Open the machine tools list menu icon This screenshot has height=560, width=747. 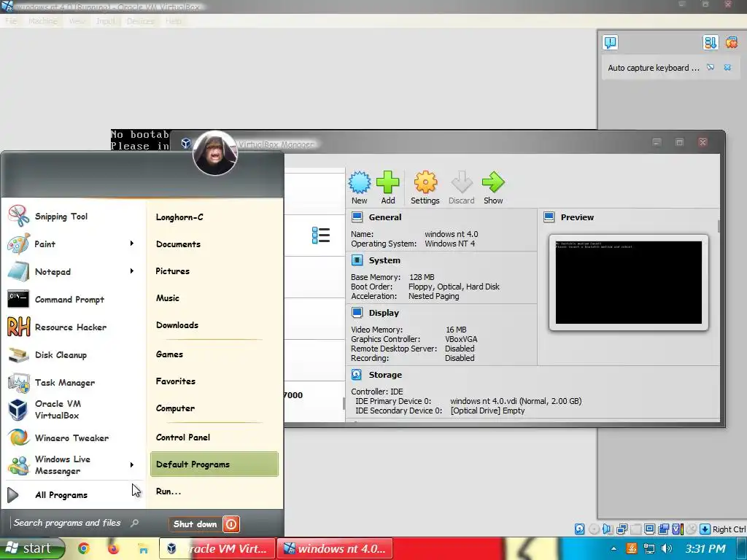(x=321, y=236)
